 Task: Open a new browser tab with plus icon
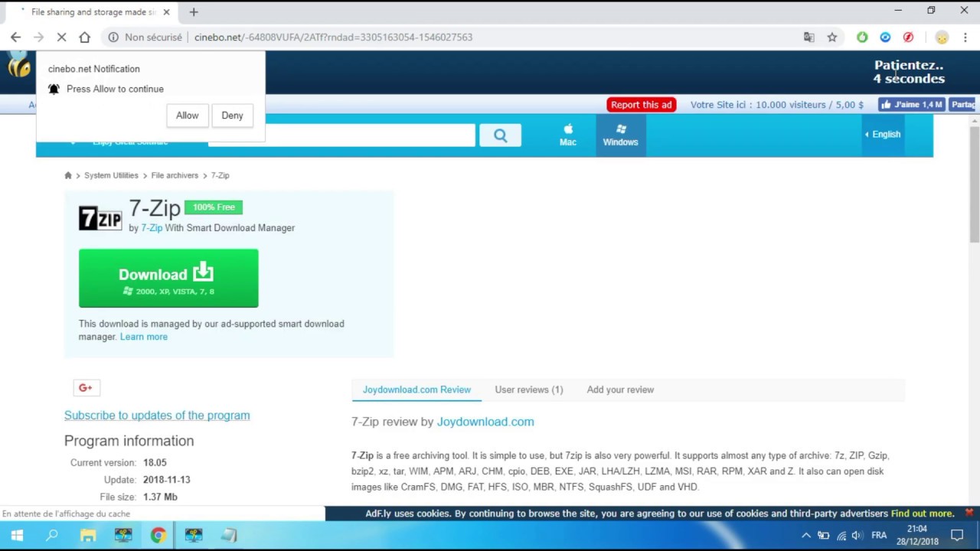pyautogui.click(x=194, y=11)
